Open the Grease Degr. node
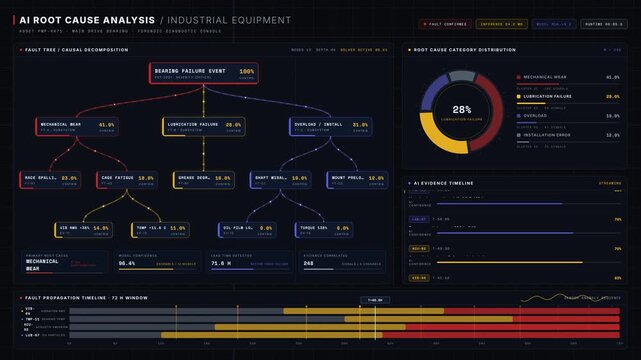641x360 pixels. point(204,180)
